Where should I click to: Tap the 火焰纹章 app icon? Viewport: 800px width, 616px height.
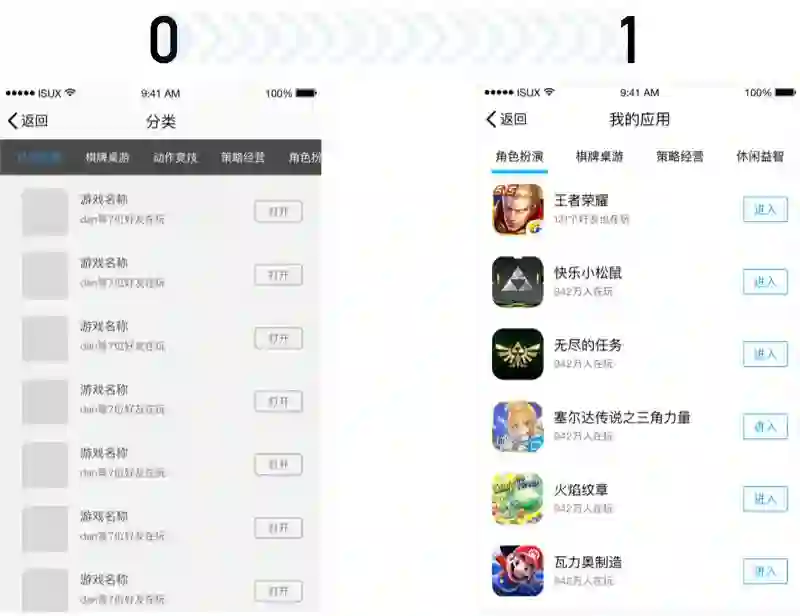click(517, 499)
